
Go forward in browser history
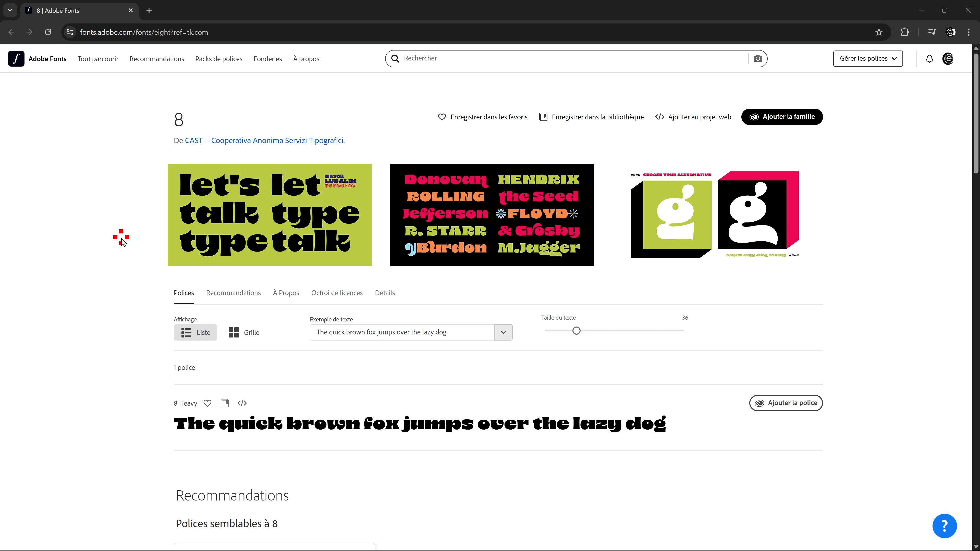(29, 32)
